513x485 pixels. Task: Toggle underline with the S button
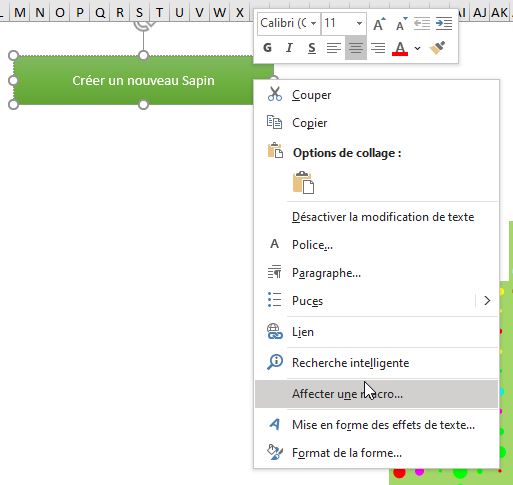[312, 48]
